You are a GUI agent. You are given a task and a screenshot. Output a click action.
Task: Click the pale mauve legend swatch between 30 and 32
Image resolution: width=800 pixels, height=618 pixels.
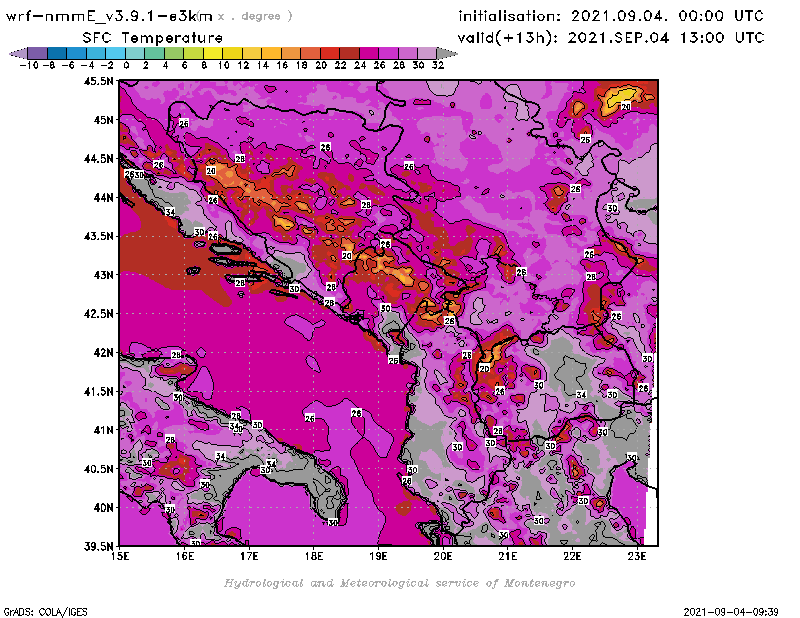point(428,53)
